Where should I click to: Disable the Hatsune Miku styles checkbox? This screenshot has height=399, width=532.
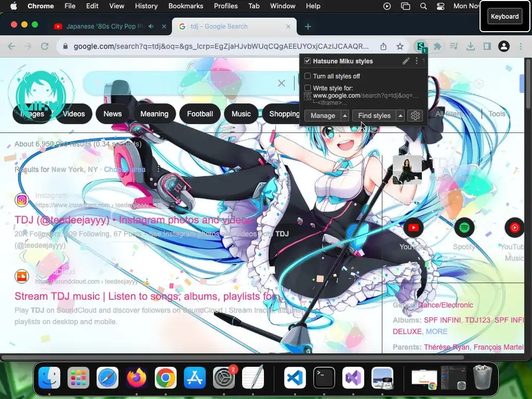(x=308, y=61)
